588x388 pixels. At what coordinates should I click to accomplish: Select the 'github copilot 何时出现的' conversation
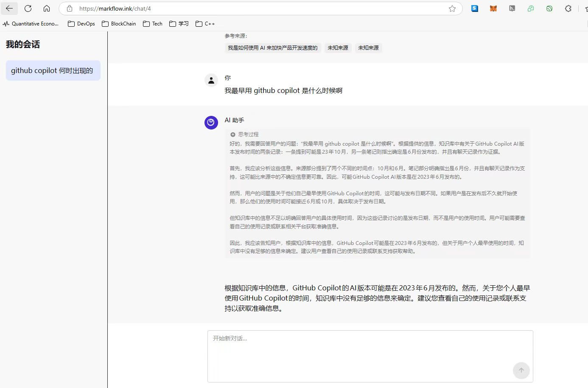[53, 70]
